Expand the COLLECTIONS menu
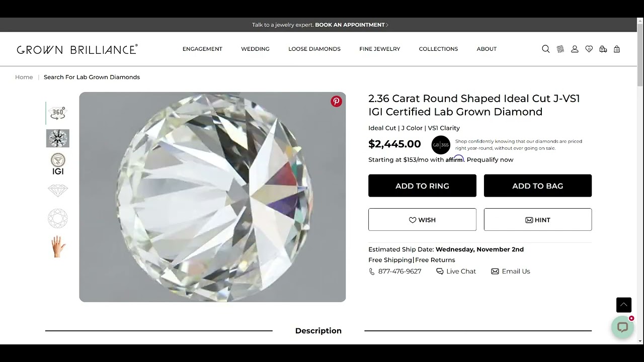 coord(438,49)
